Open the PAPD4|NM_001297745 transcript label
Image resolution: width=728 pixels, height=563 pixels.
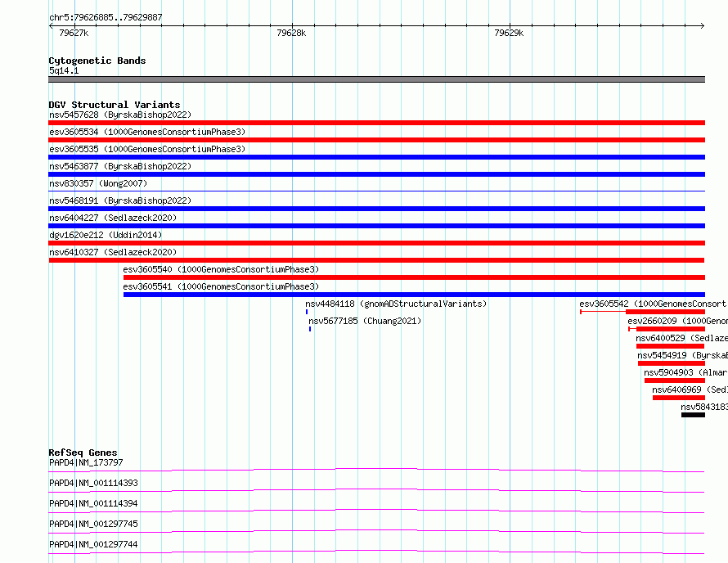[93, 524]
